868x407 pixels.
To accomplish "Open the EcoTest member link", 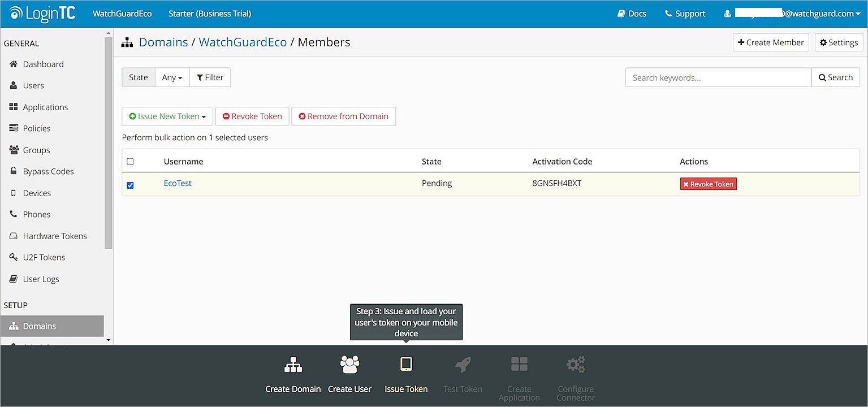I will click(x=177, y=183).
